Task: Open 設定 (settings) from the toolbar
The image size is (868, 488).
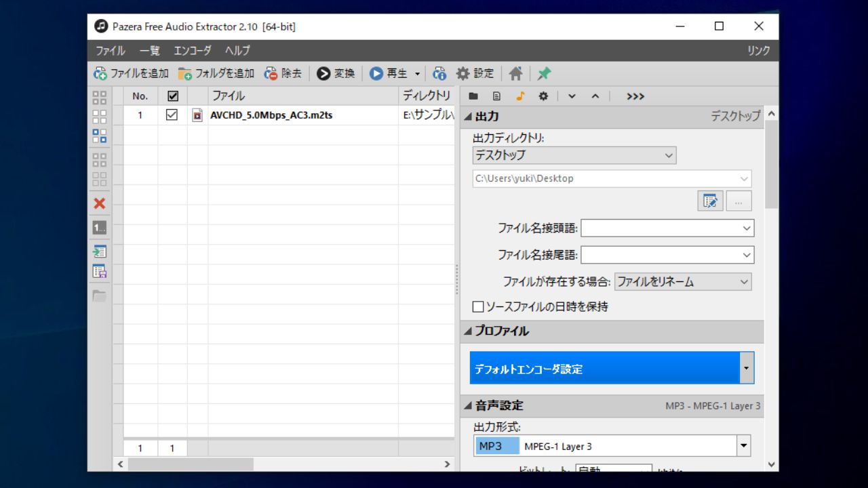Action: 475,73
